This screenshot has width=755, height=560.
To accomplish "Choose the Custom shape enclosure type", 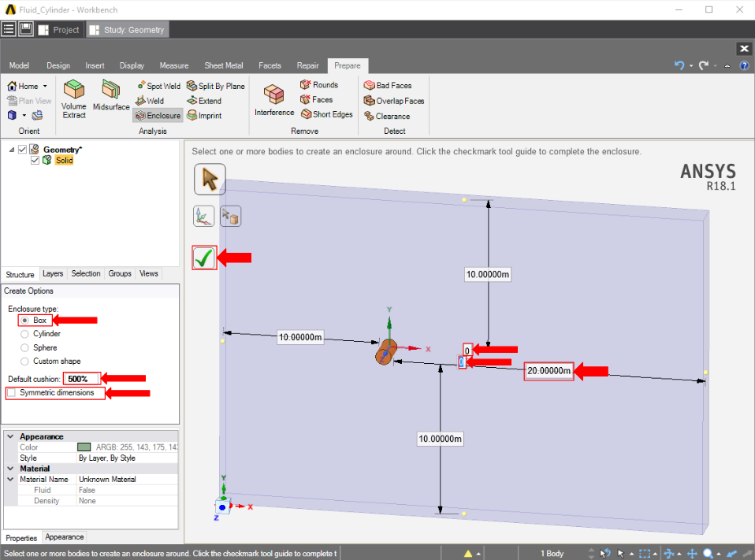I will tap(24, 362).
